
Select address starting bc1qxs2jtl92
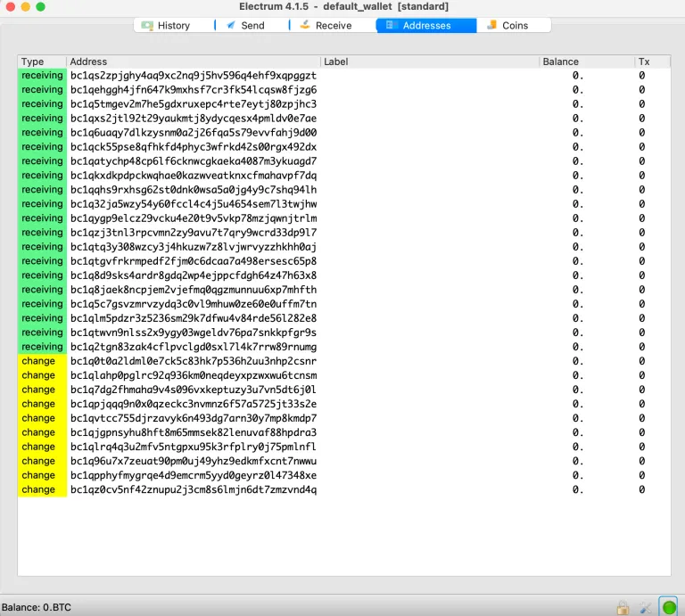coord(194,119)
